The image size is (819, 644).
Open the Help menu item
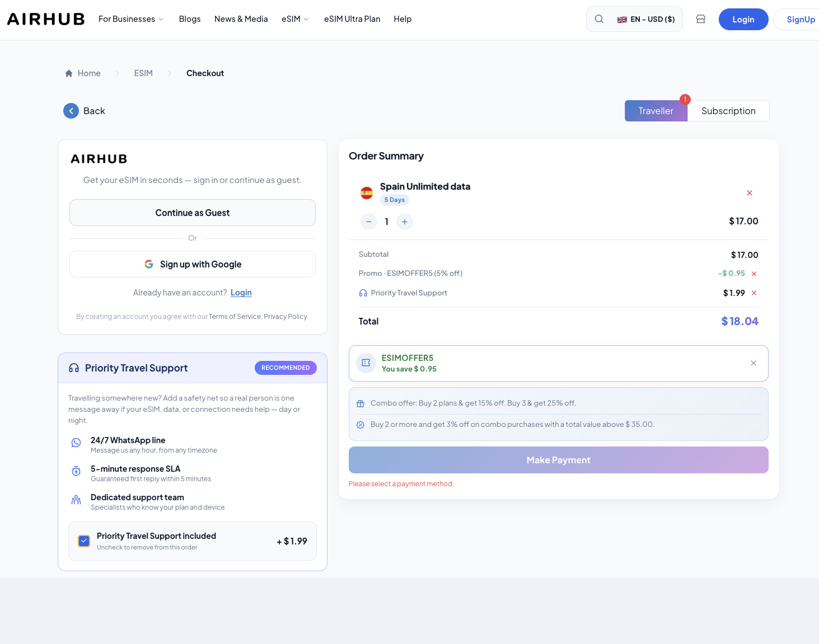coord(403,19)
